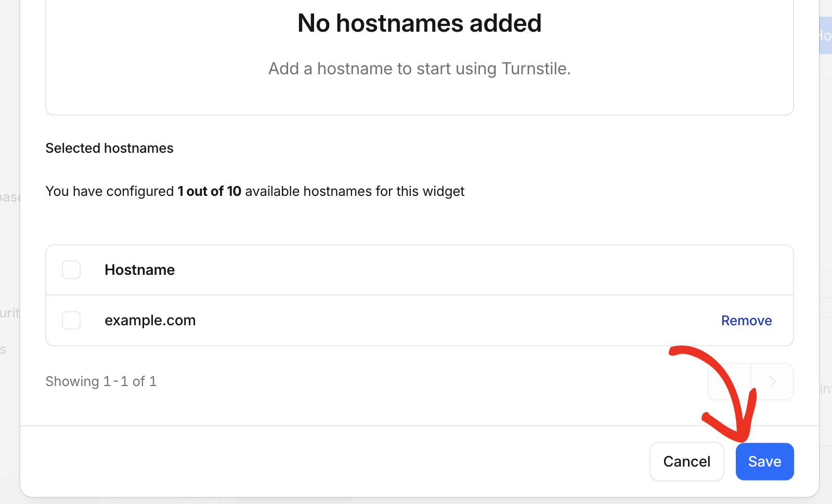The width and height of the screenshot is (832, 504).
Task: Select the example.com hostname text
Action: [150, 321]
